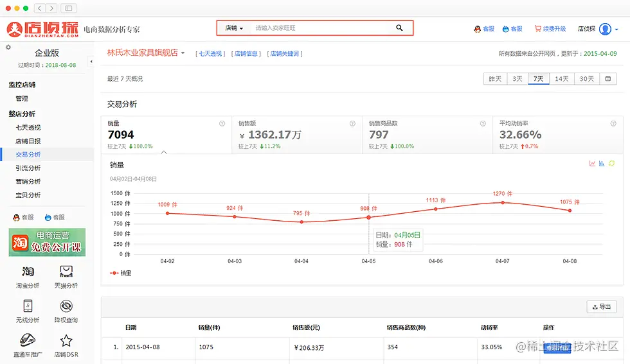Open the custom date calendar icon
This screenshot has width=630, height=364.
(x=608, y=79)
